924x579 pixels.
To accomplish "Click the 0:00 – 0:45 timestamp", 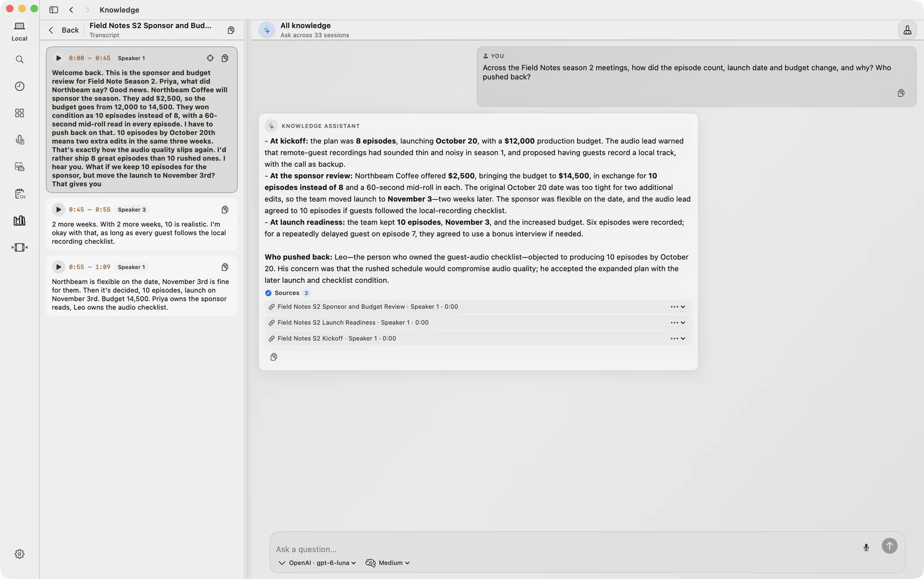I will click(90, 58).
